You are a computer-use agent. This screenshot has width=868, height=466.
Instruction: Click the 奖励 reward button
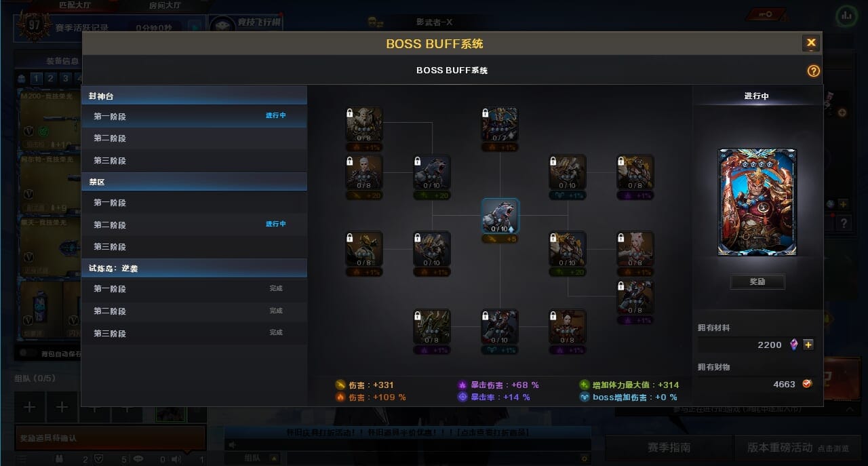pyautogui.click(x=757, y=281)
